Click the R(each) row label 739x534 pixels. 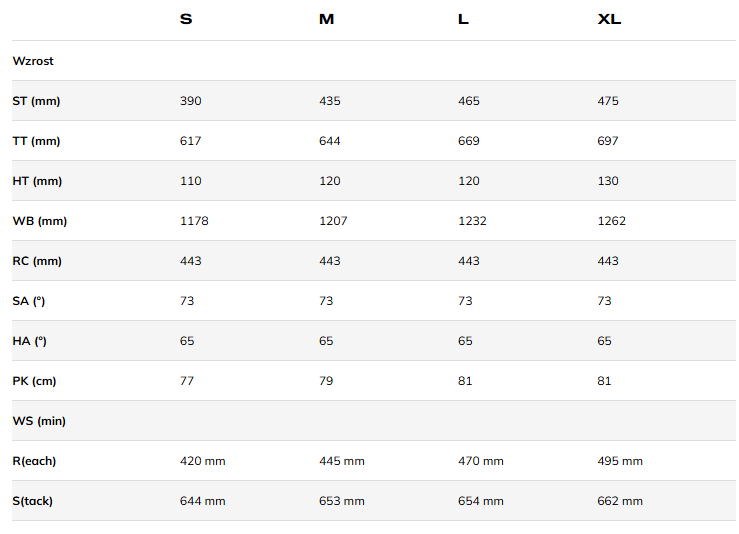34,461
